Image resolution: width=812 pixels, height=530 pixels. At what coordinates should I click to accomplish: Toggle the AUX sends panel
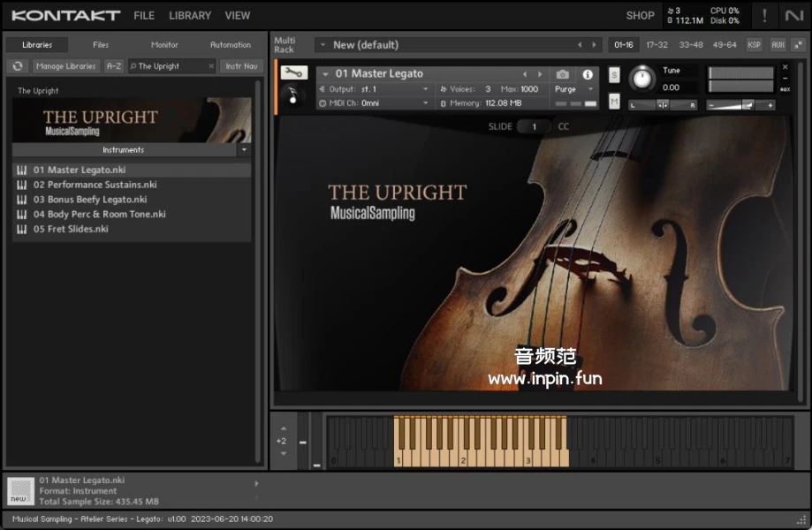[778, 45]
